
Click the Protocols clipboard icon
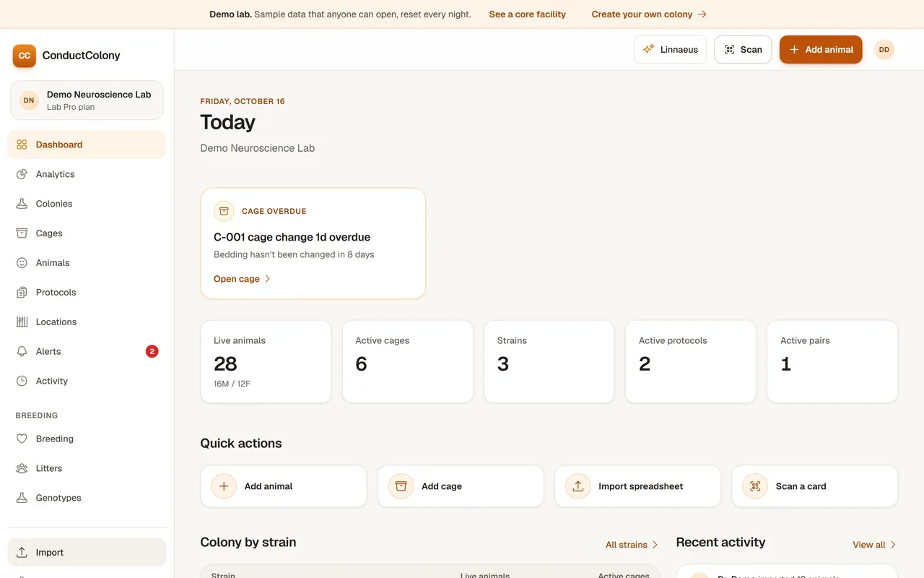click(22, 293)
